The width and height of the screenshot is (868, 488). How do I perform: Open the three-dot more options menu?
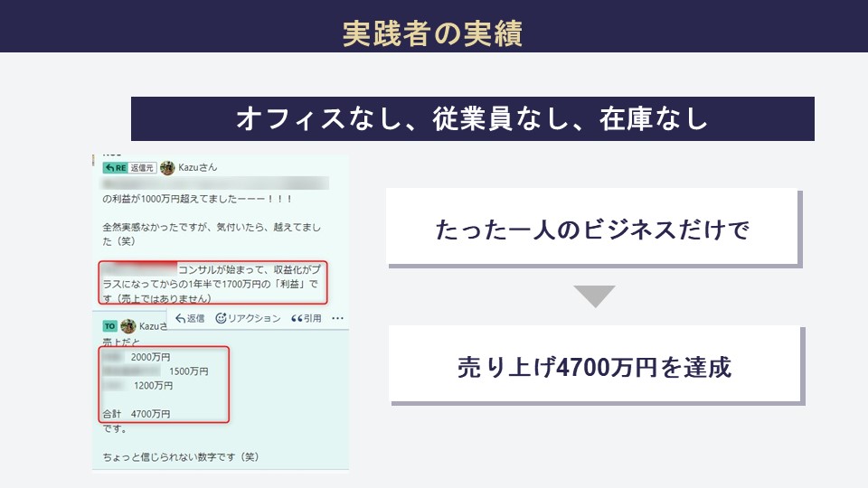(337, 318)
